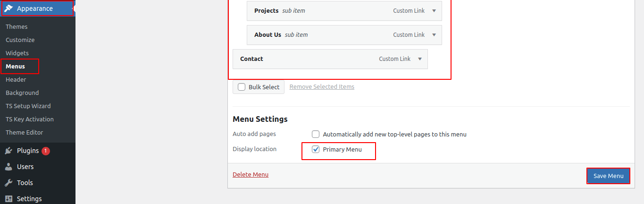Enable automatically add new top-level pages

(x=316, y=134)
